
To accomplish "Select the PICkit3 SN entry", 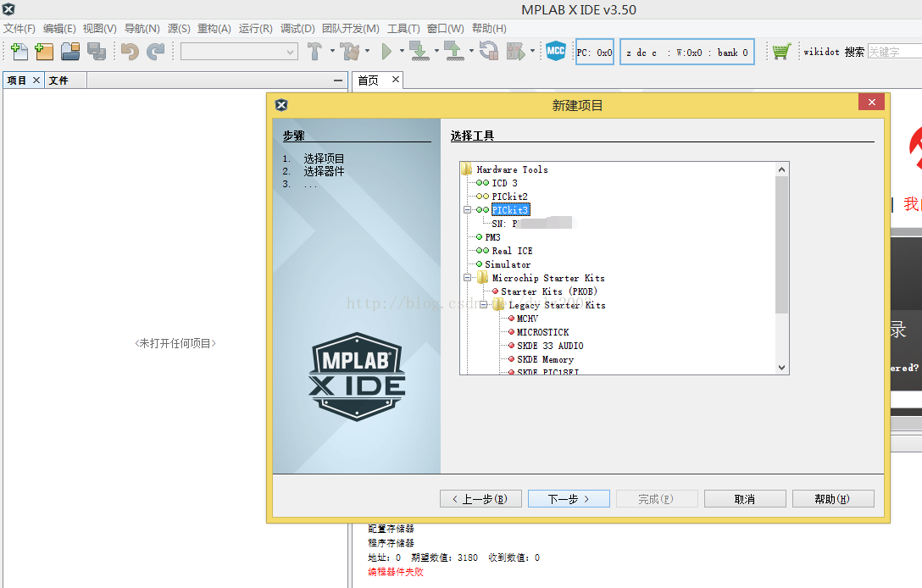I will (x=532, y=224).
